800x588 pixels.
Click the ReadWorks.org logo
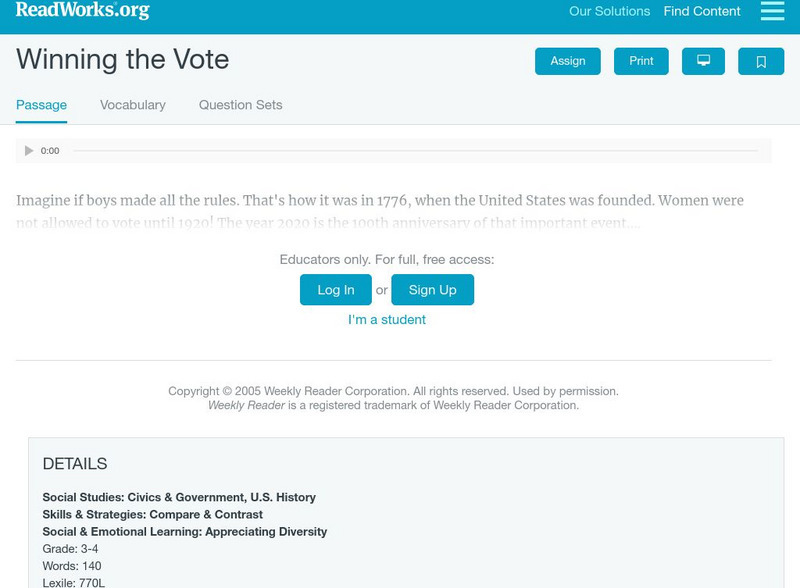tap(82, 10)
